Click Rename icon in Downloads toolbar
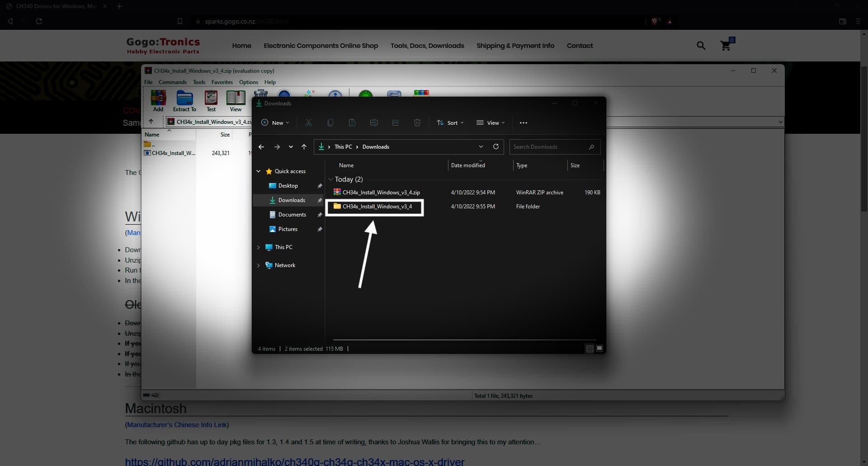 [x=374, y=122]
